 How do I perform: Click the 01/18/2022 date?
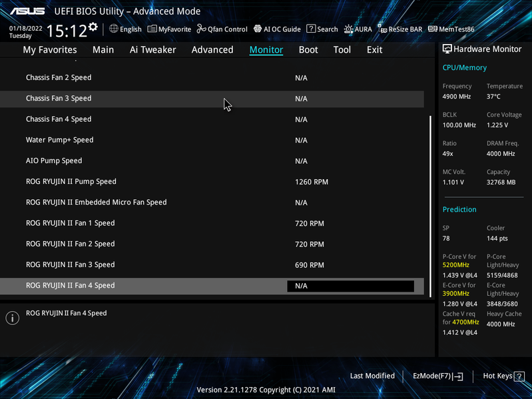[x=26, y=29]
